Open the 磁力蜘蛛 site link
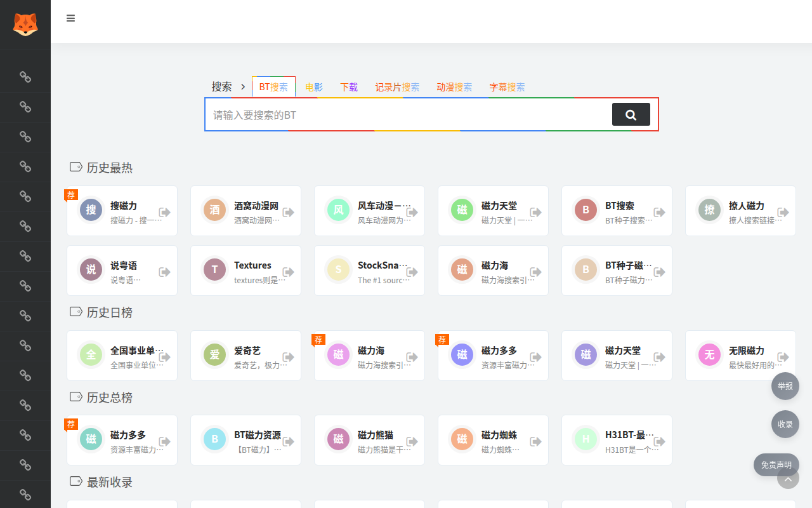 coord(499,435)
